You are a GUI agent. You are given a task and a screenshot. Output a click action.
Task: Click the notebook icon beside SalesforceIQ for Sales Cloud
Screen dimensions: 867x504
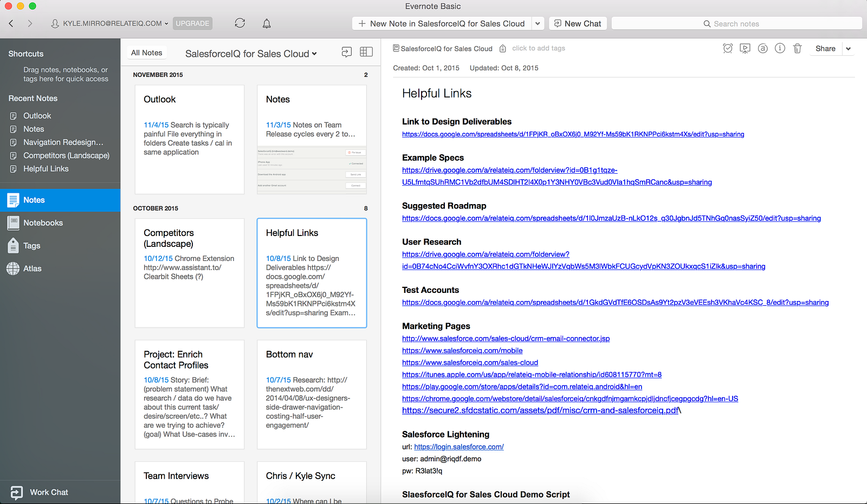tap(396, 48)
